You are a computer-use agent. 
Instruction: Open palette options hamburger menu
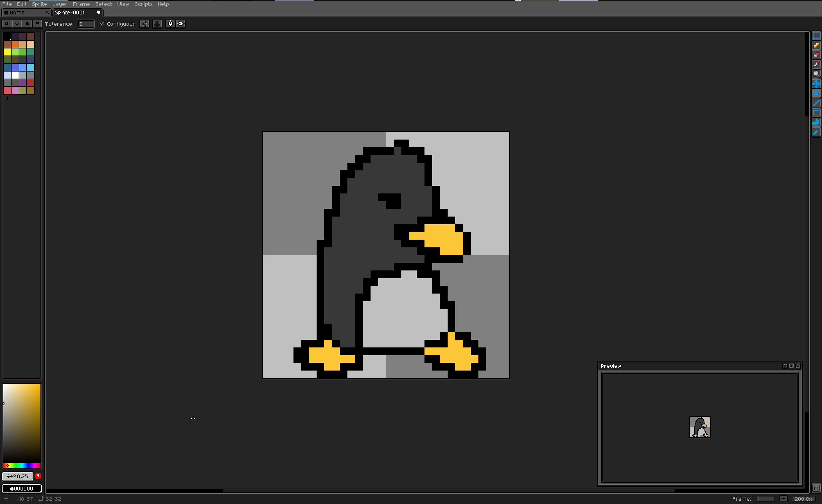(x=37, y=24)
